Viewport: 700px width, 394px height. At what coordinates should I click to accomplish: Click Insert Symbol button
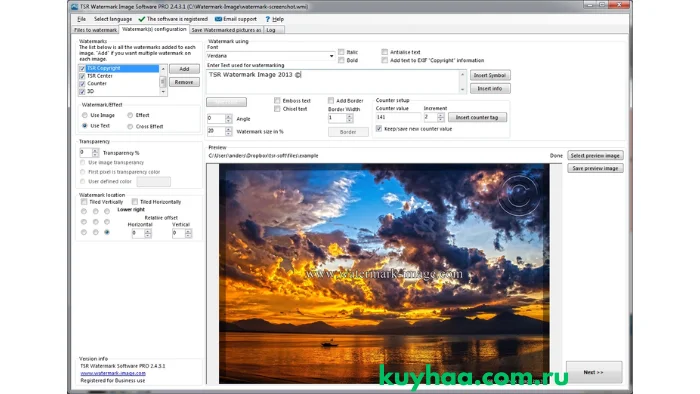point(490,75)
